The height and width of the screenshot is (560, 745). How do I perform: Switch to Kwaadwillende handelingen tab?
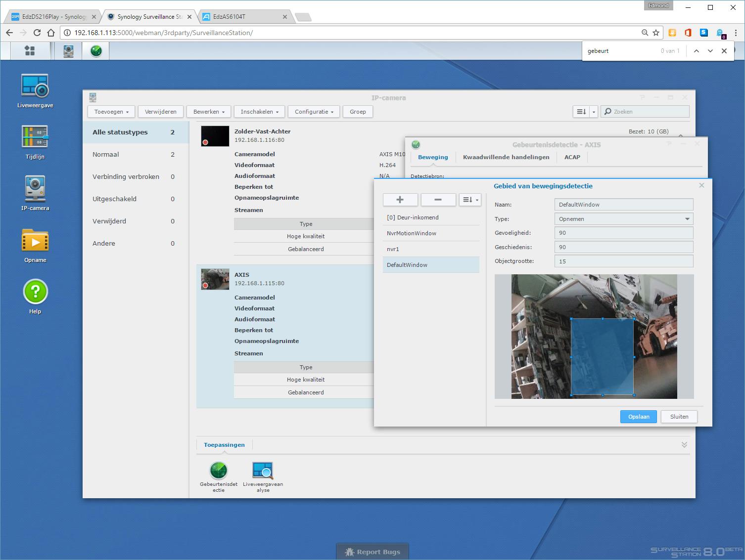(x=506, y=157)
